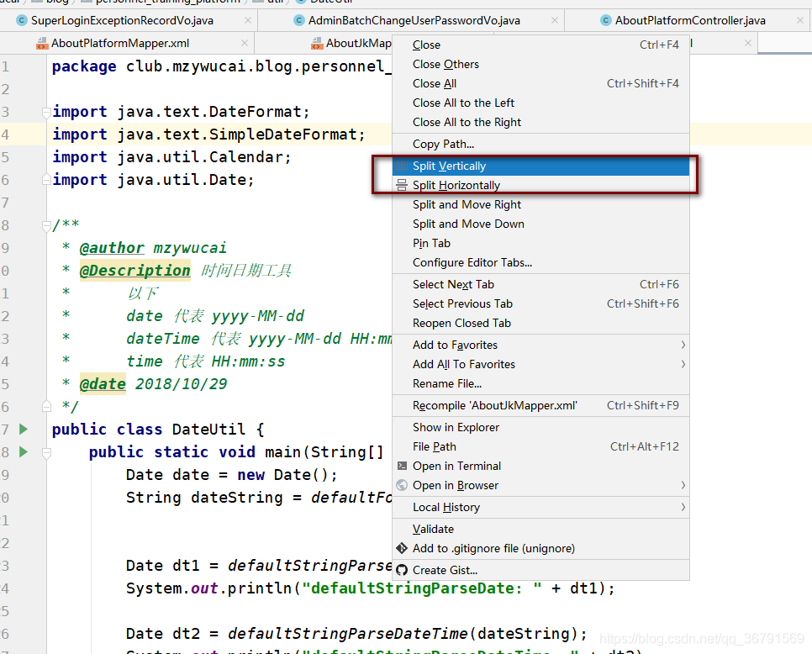Click the fold marker at Javadoc comment end

46,407
